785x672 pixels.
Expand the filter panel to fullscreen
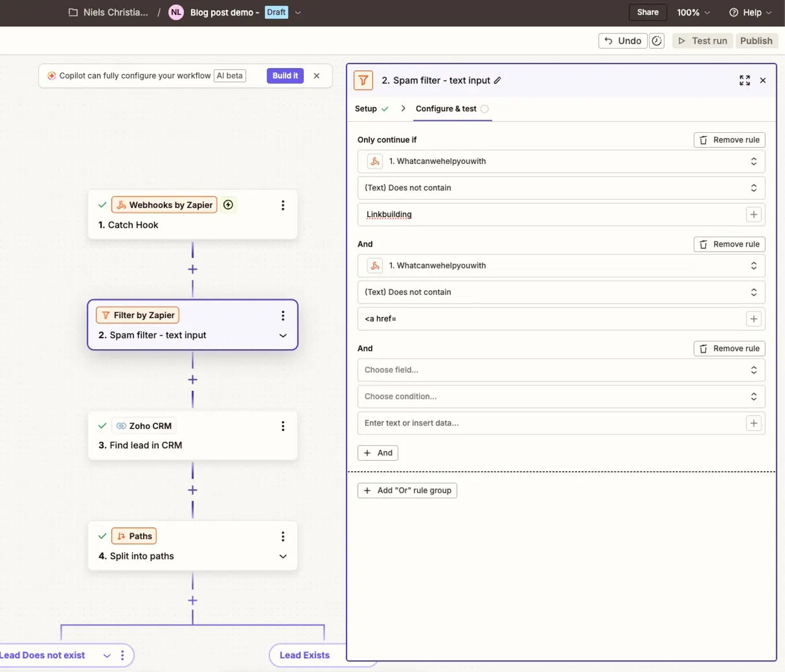[745, 80]
